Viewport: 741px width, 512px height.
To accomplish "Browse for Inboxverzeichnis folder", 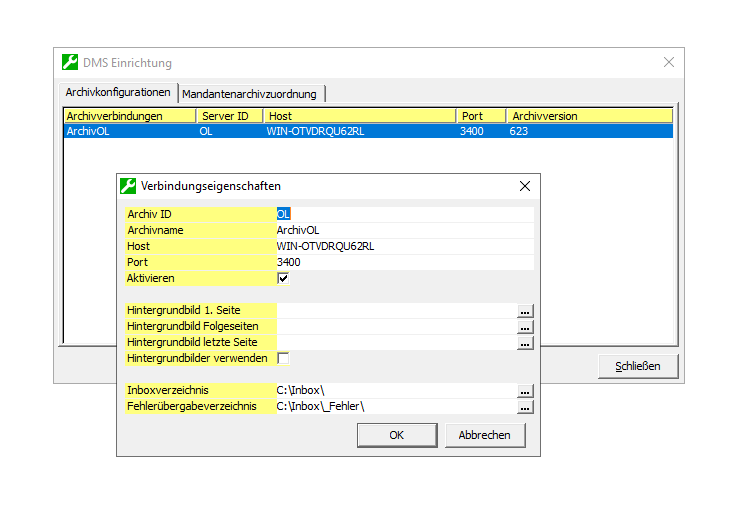I will 525,391.
